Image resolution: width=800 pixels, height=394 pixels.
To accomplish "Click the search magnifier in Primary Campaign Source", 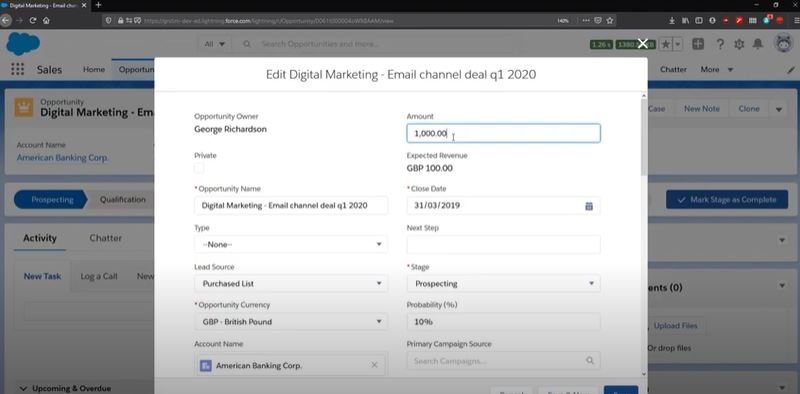I will pyautogui.click(x=590, y=361).
